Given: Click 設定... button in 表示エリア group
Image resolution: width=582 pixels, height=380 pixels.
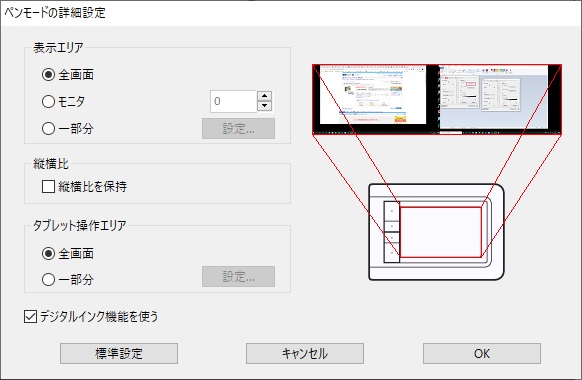Looking at the screenshot, I should tap(238, 128).
